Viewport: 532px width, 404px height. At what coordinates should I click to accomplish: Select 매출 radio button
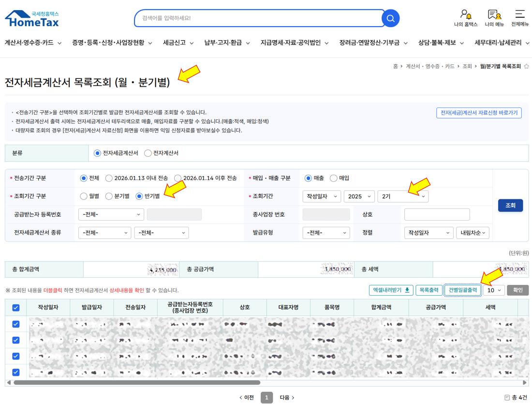[x=308, y=178]
